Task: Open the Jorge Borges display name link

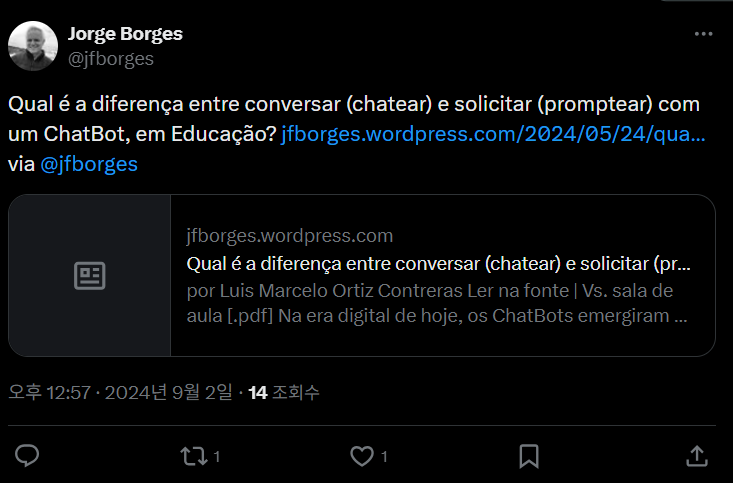Action: click(125, 34)
